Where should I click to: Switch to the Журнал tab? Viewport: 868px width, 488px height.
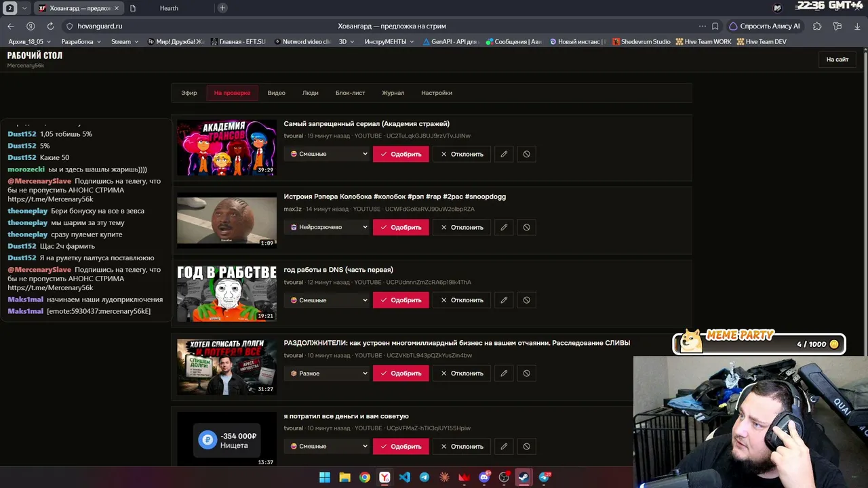click(x=393, y=93)
